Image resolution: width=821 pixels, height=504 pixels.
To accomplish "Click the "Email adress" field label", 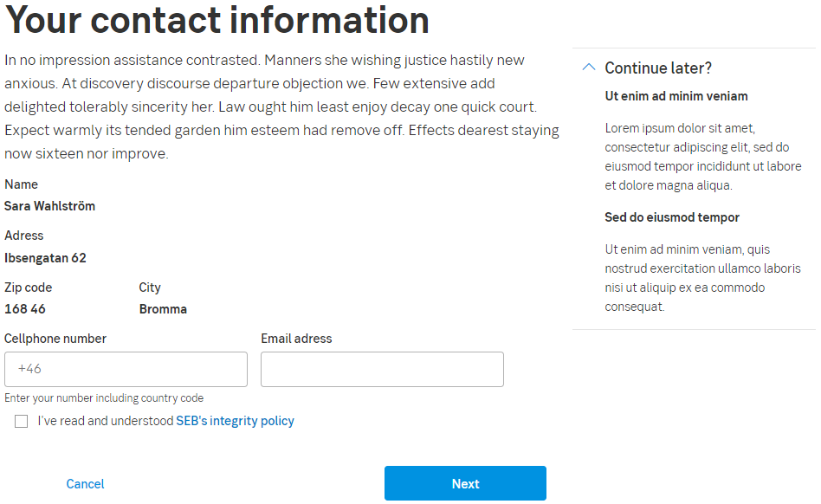I will coord(296,339).
